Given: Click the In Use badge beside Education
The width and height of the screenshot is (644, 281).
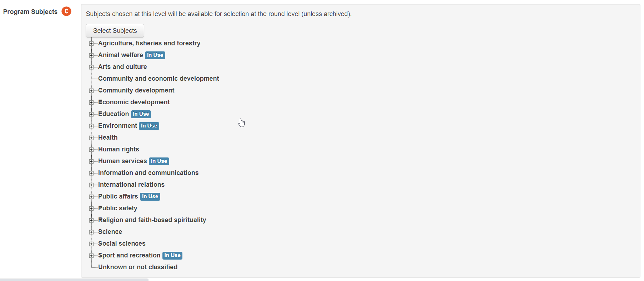Looking at the screenshot, I should tap(141, 114).
